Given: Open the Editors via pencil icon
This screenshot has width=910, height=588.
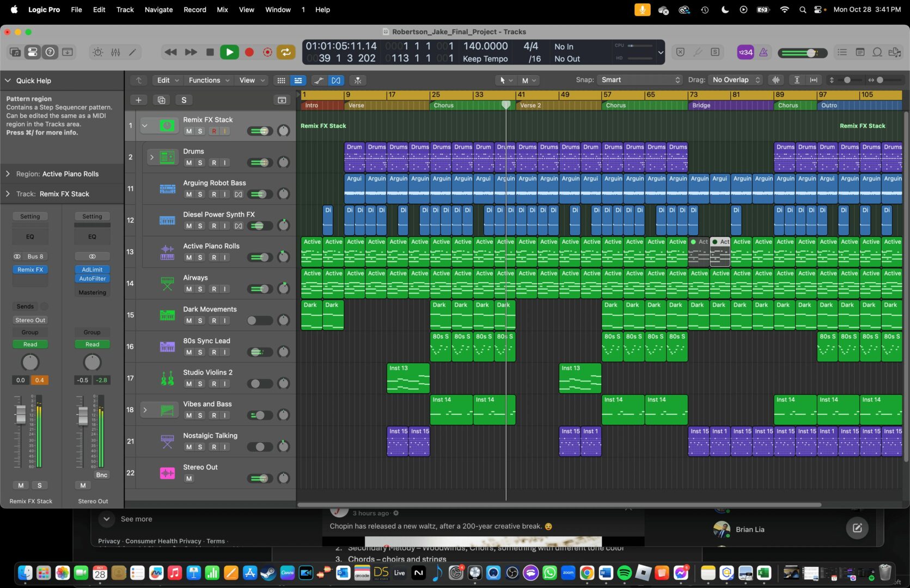Looking at the screenshot, I should [x=132, y=52].
